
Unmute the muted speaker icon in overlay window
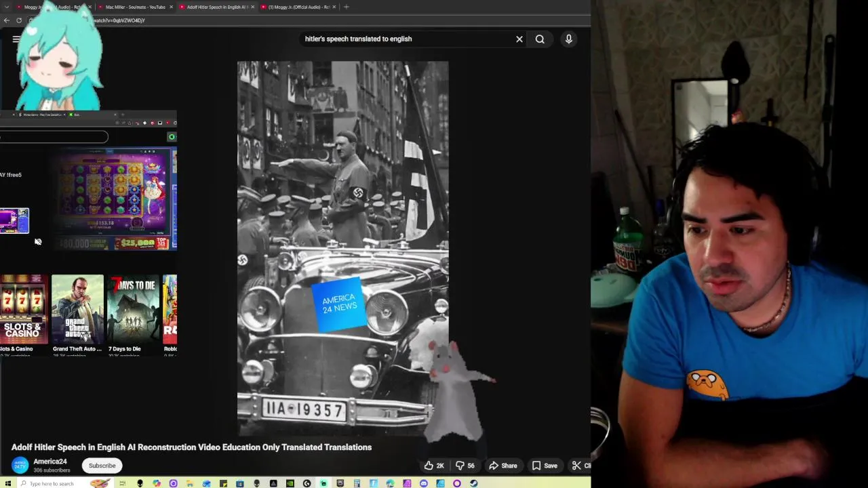point(38,242)
